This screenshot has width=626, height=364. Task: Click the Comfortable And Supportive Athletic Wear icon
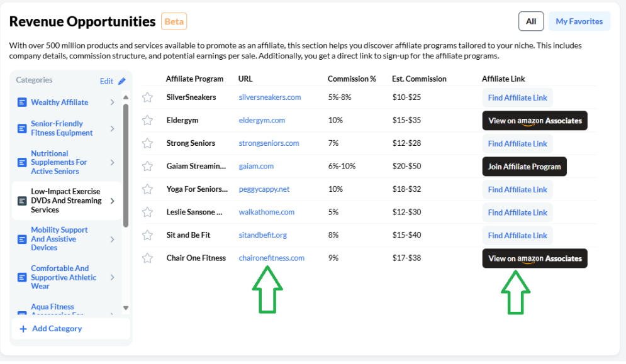[23, 277]
